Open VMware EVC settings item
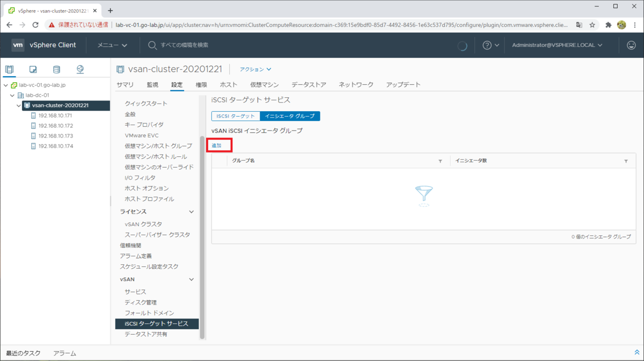644x361 pixels. [142, 135]
